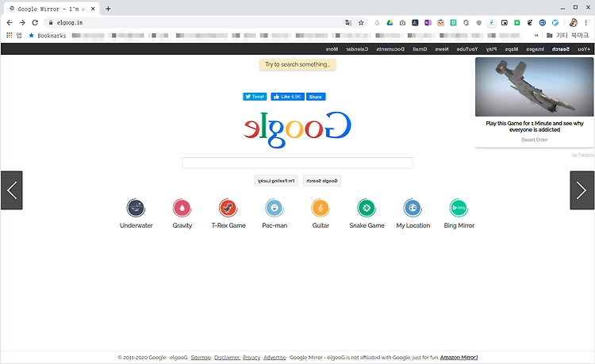Click into the elgooG search box
This screenshot has width=595, height=364.
[297, 163]
